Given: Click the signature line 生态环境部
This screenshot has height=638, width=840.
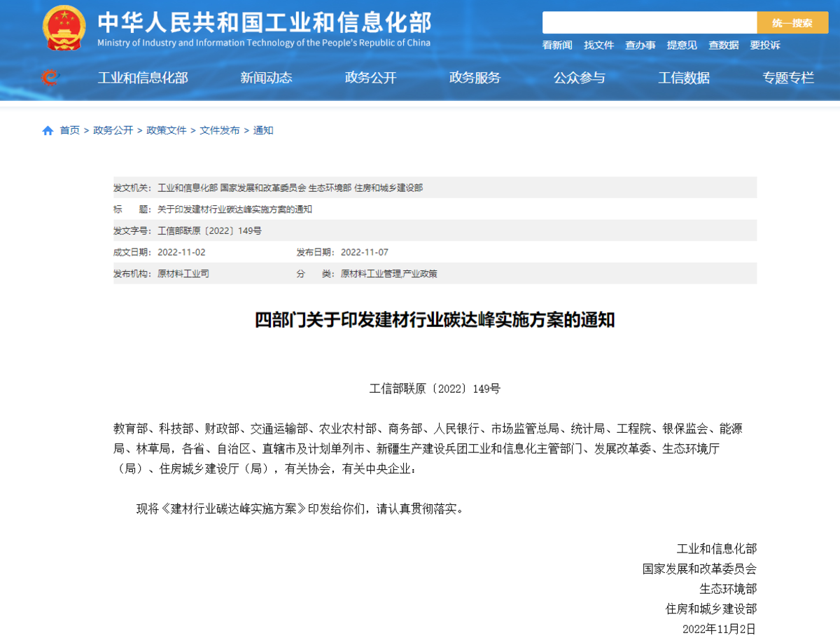Looking at the screenshot, I should [x=728, y=589].
